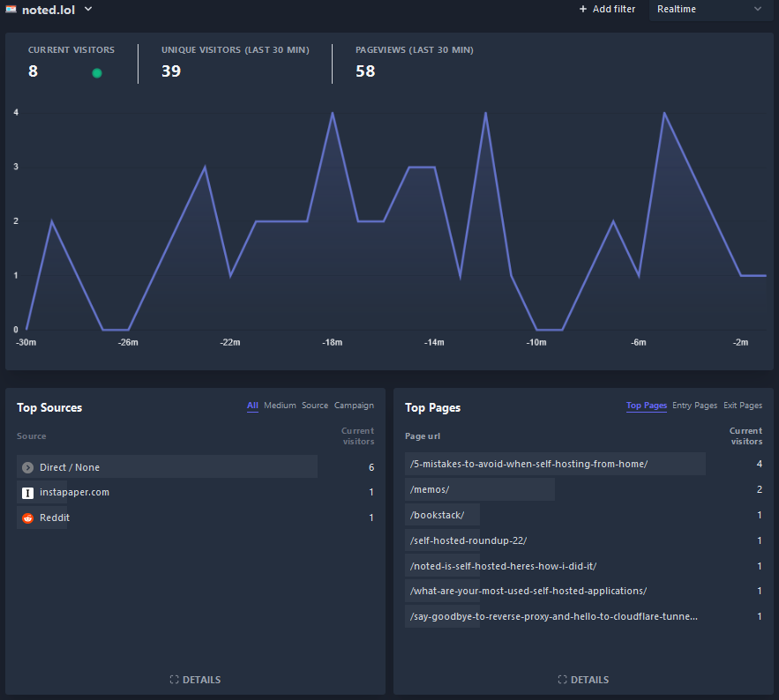Click the green live visitors indicator dot
The image size is (779, 700).
point(97,73)
